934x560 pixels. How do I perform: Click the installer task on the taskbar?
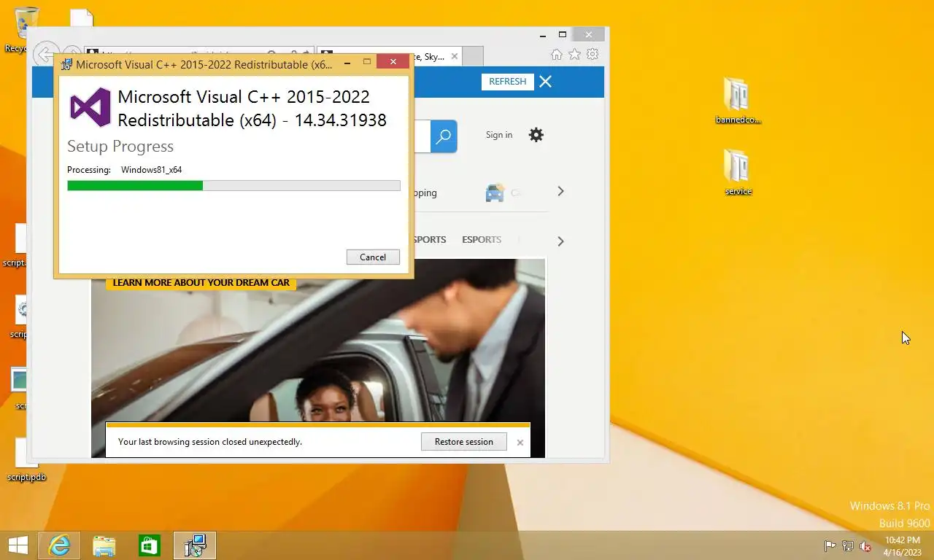pos(195,545)
